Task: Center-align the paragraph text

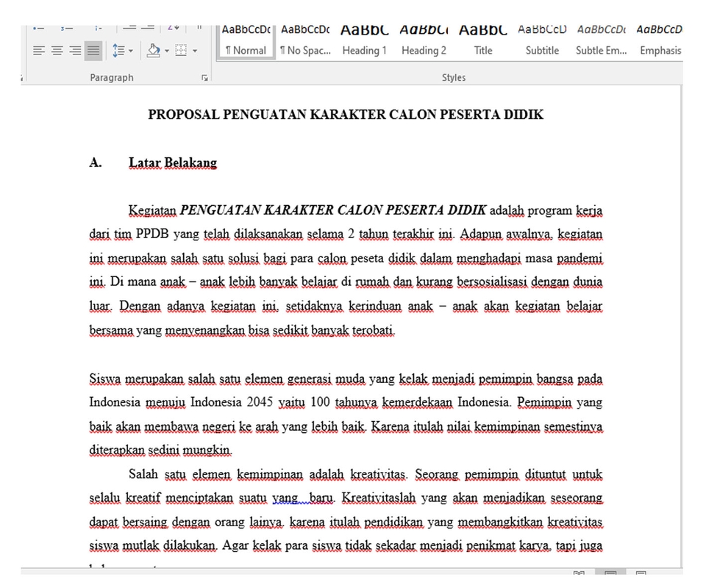Action: (57, 51)
